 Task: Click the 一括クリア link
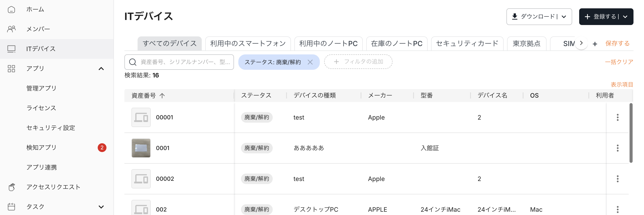[x=619, y=62]
